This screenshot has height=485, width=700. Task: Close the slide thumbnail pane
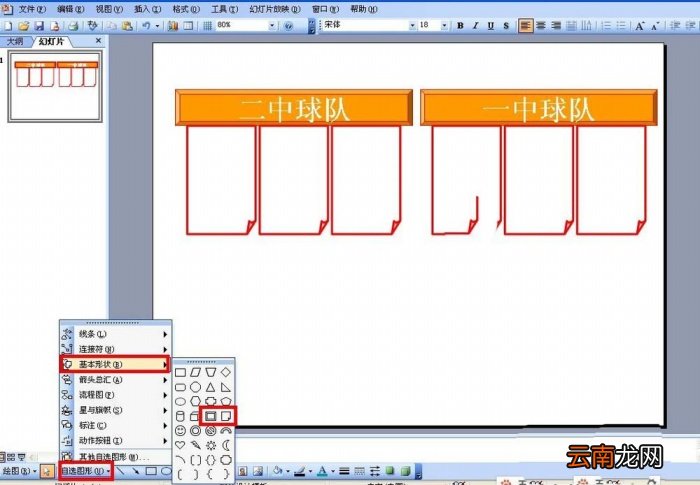[x=98, y=41]
